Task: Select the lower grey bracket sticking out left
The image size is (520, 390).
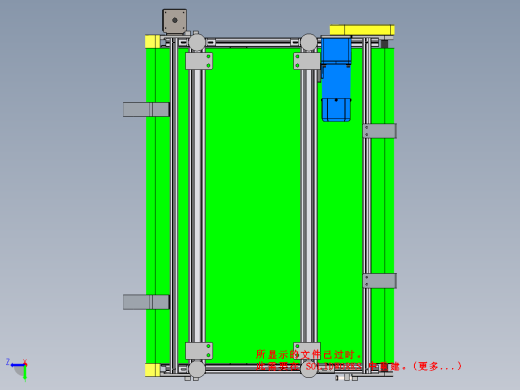Action: click(x=146, y=302)
